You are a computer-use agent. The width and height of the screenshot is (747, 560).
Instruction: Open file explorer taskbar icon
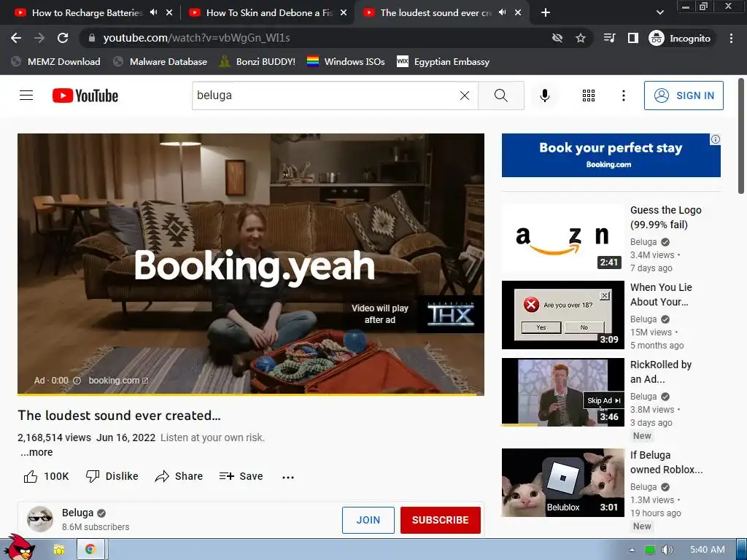coord(59,550)
